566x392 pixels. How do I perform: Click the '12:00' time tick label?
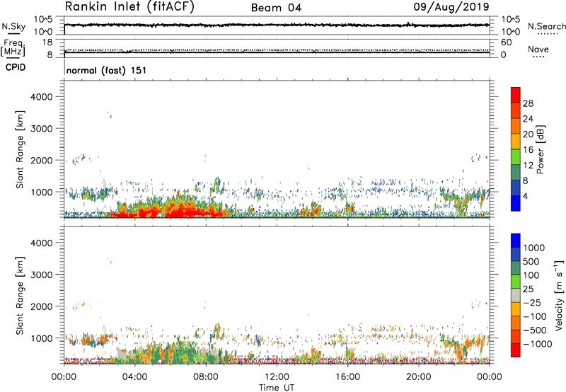(277, 377)
